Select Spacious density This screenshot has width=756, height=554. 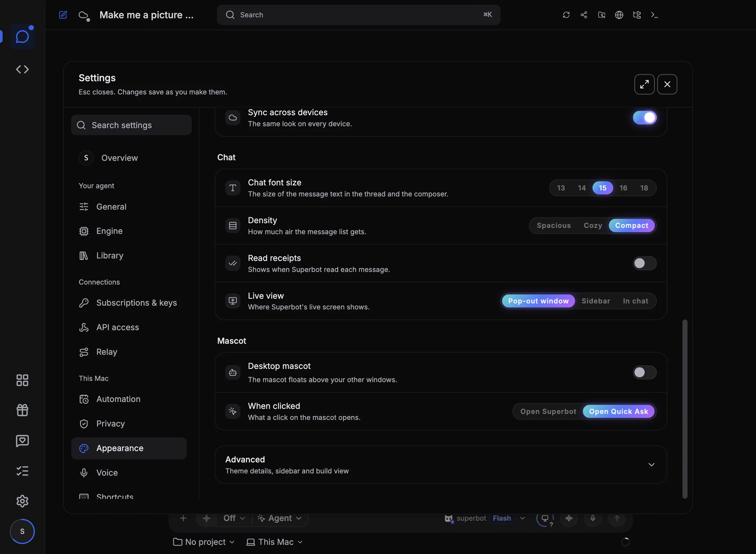(554, 225)
